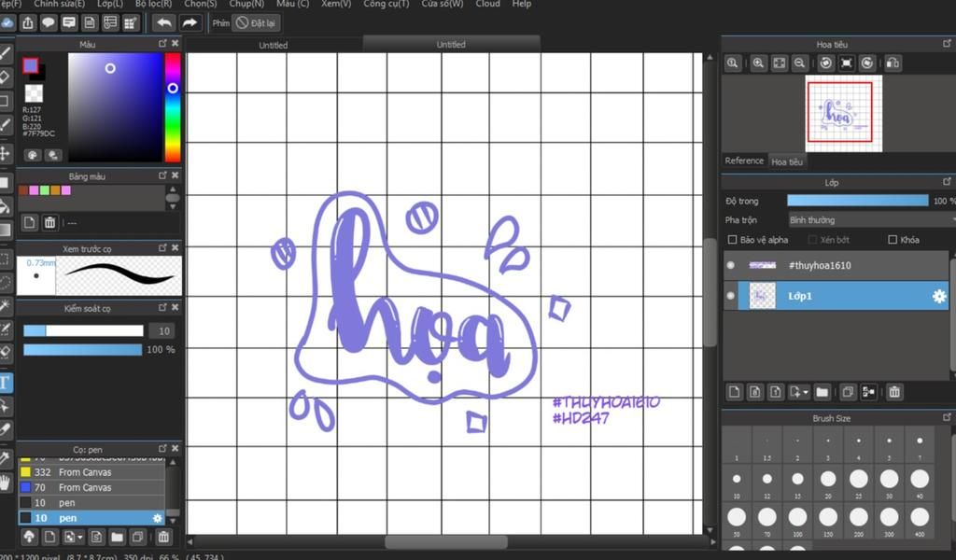Adjust the Độ trong opacity slider
Screen dimensions: 956x560
click(858, 201)
